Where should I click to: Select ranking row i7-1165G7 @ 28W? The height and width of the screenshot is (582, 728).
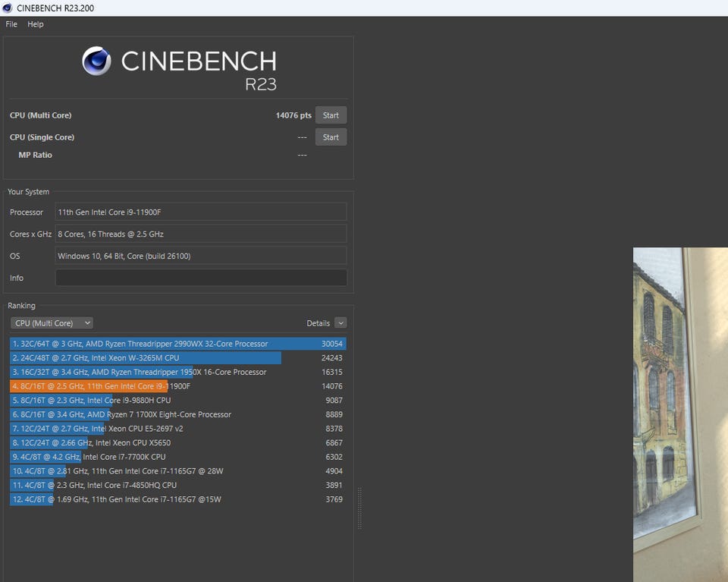pos(177,471)
